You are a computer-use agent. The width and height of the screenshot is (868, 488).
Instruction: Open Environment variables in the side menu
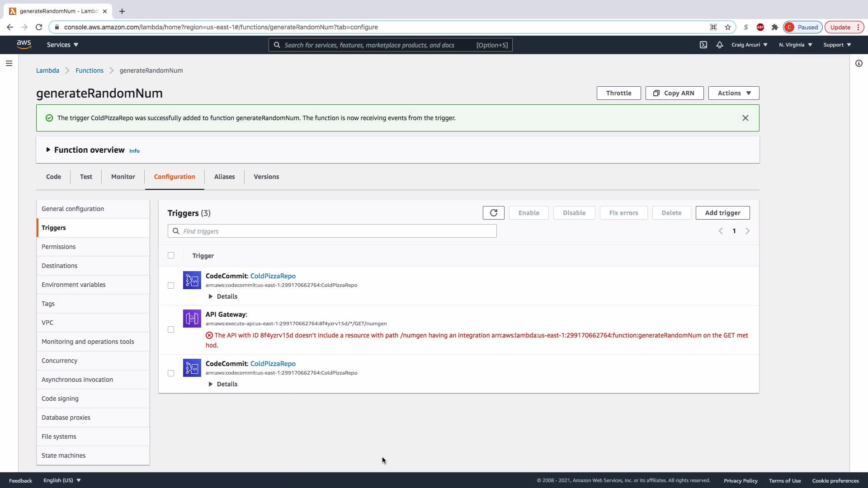74,285
